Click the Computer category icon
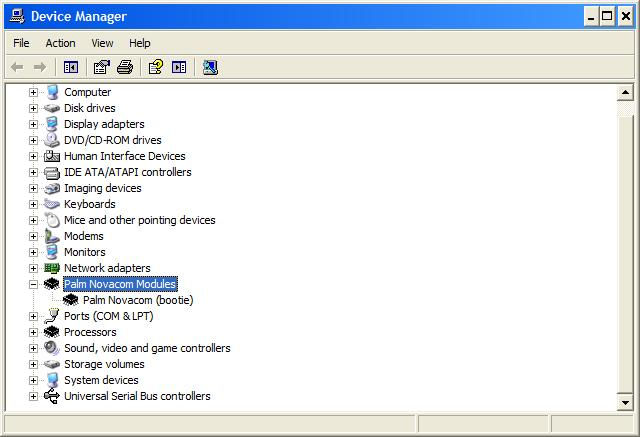This screenshot has height=437, width=640. (x=52, y=92)
